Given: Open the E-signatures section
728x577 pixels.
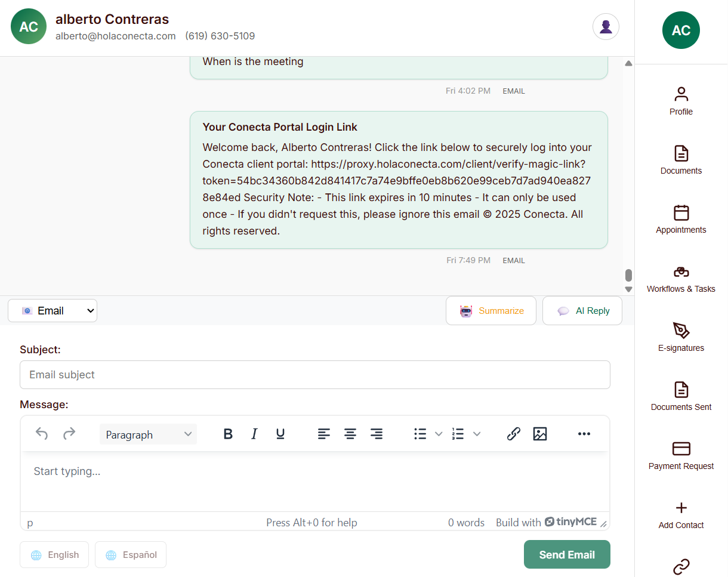Looking at the screenshot, I should (x=681, y=336).
